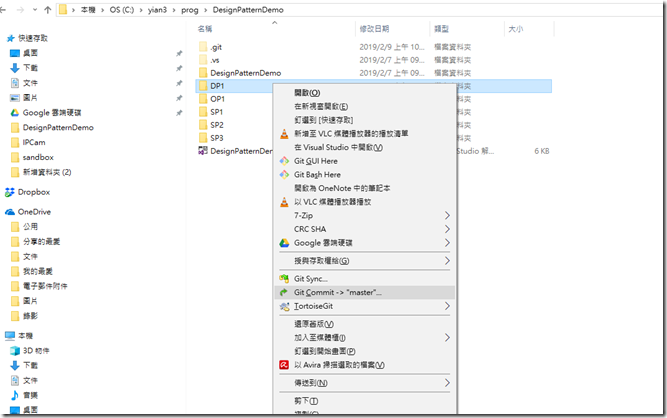Expand the CRC SHA submenu arrow
Screen dimensions: 667x418
click(x=447, y=229)
